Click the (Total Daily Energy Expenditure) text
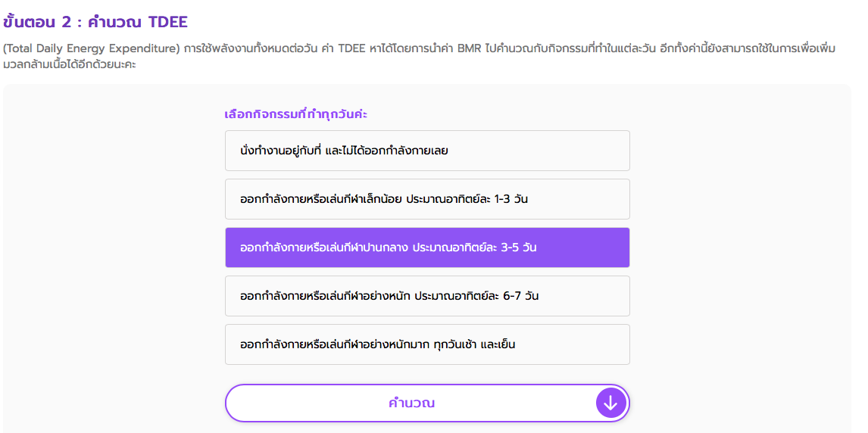 pos(92,49)
